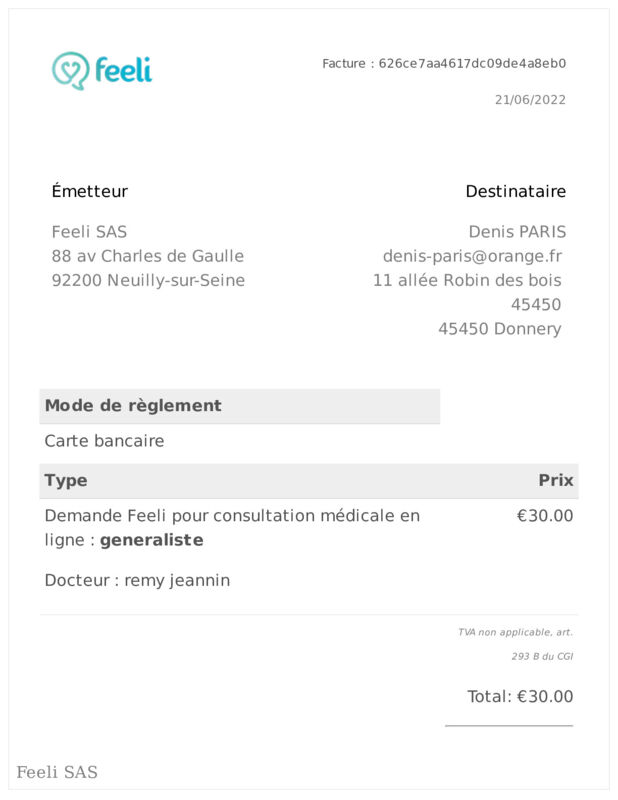The width and height of the screenshot is (618, 800).
Task: Click the 88 av Charles de Gaulle address
Action: pos(147,256)
